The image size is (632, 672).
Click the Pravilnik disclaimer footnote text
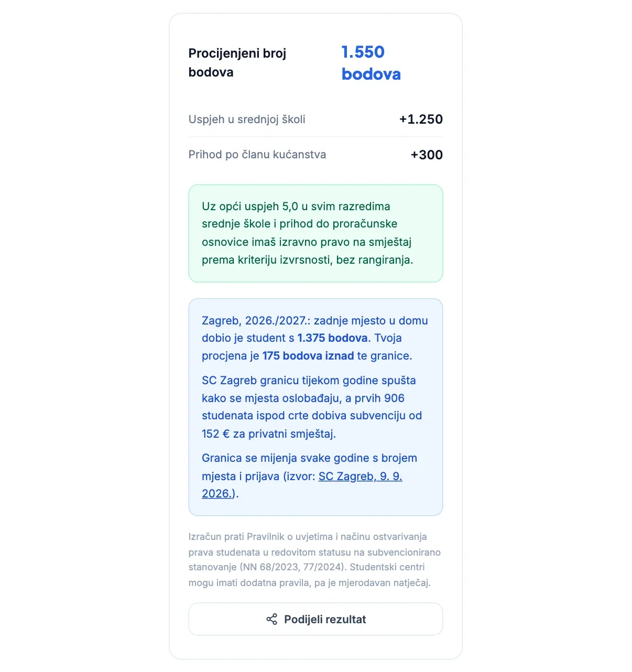point(314,560)
